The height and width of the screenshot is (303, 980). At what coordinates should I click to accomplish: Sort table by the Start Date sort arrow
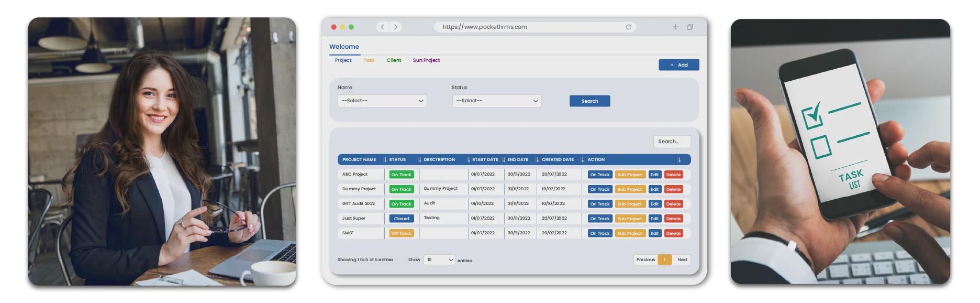click(503, 160)
